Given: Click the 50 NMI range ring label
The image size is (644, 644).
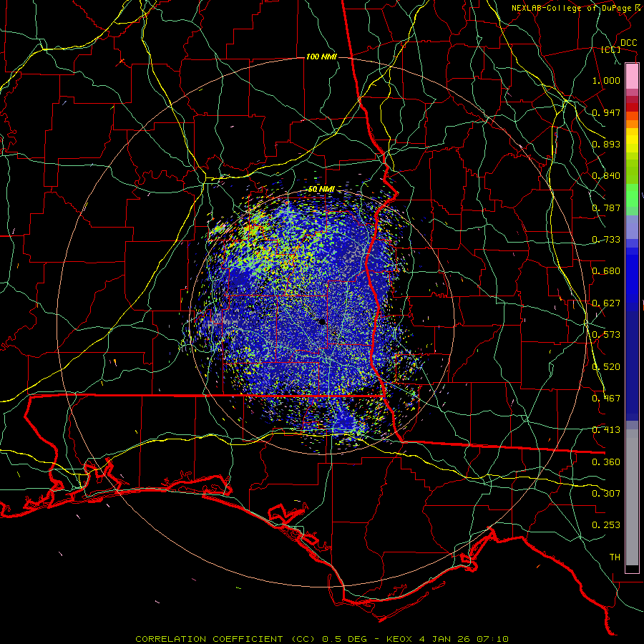Looking at the screenshot, I should pos(321,189).
